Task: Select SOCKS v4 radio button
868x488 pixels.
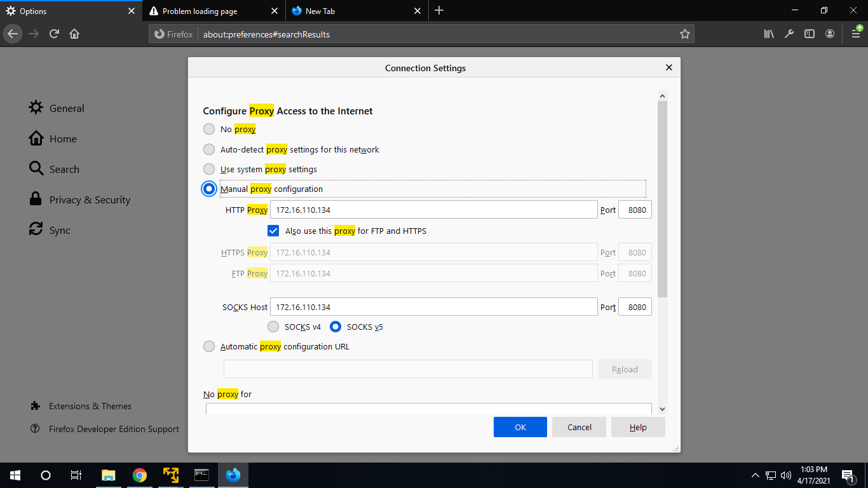Action: 273,327
